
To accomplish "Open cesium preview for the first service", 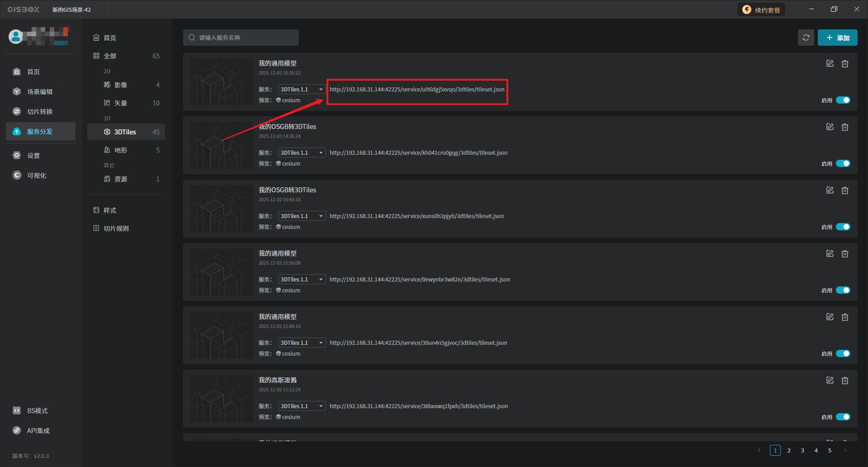I will pyautogui.click(x=290, y=100).
